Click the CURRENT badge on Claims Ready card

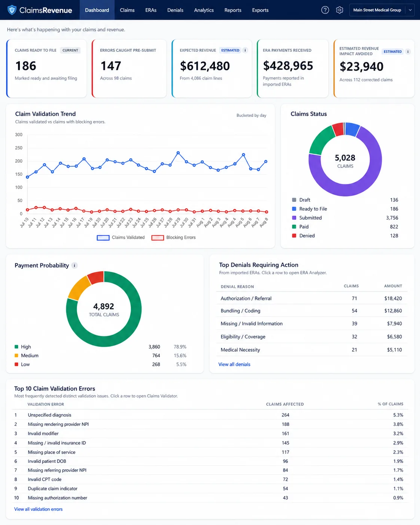(x=70, y=50)
